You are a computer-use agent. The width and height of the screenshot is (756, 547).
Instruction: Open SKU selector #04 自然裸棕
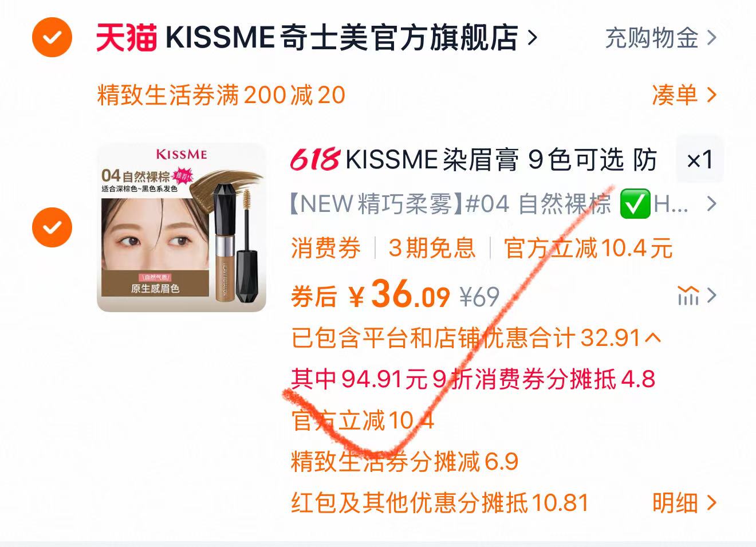(x=489, y=204)
